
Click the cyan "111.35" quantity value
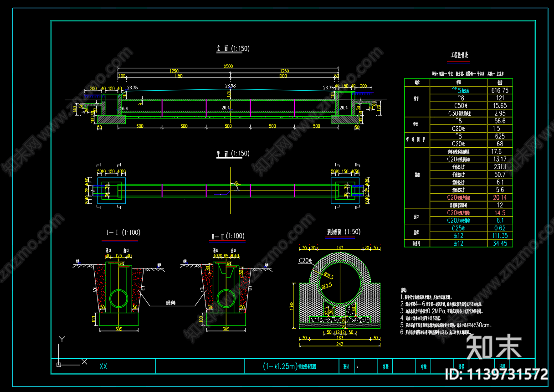500,236
